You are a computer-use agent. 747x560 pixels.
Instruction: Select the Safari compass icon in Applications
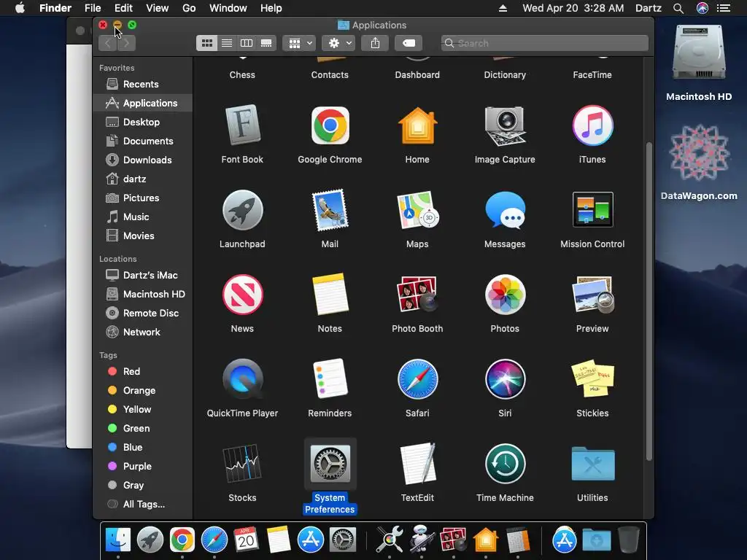pos(417,379)
